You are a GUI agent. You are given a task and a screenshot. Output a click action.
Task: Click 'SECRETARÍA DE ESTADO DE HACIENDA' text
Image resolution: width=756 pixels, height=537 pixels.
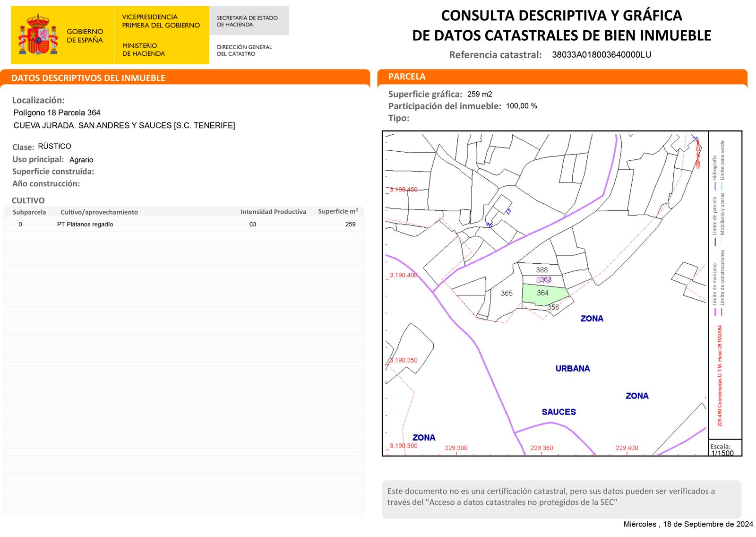[x=247, y=21]
